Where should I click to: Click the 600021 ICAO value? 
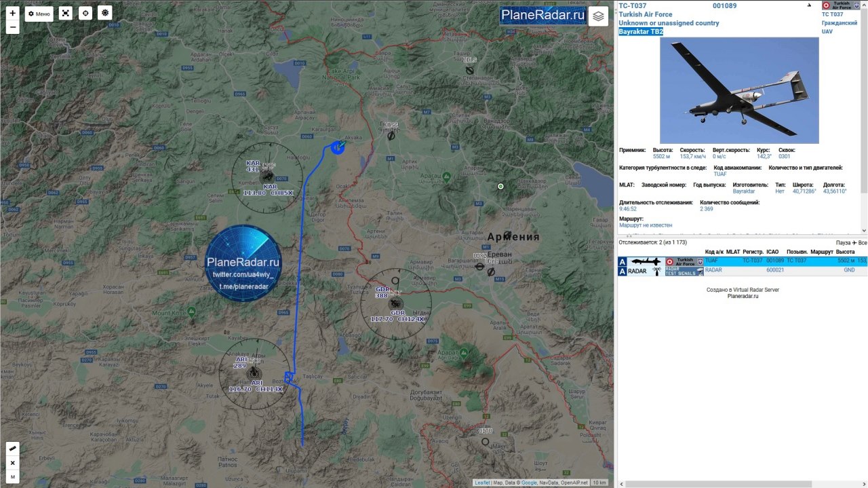(775, 270)
